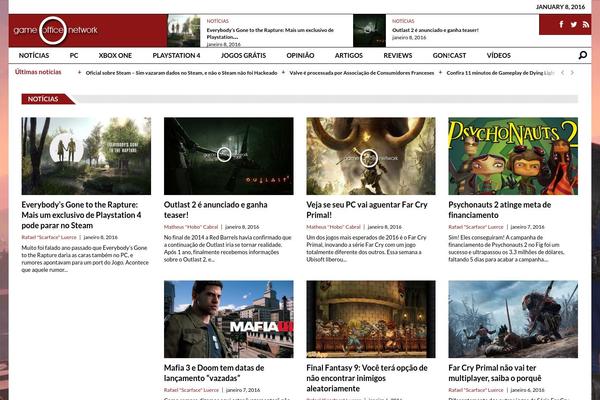Open the VÍDEOS menu item

point(499,56)
